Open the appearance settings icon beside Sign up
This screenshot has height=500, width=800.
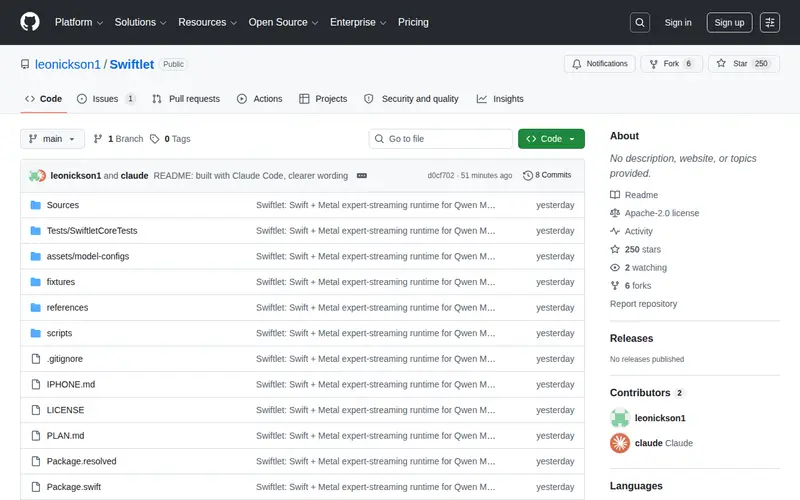click(x=769, y=22)
